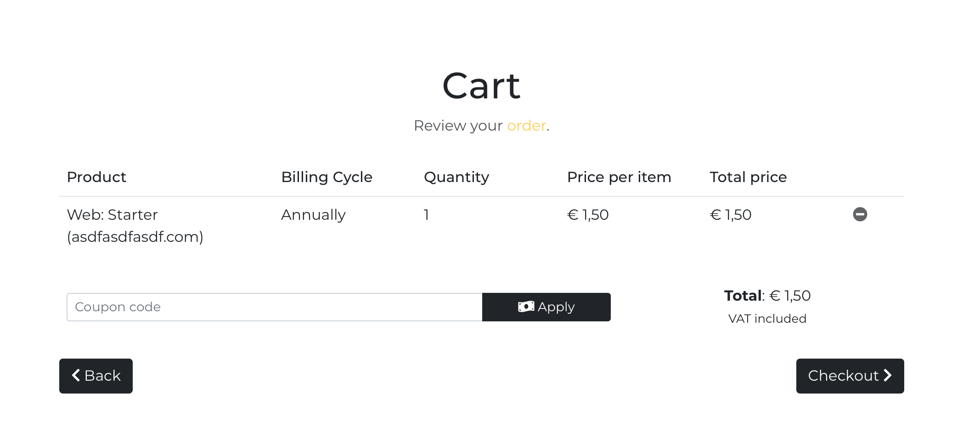Select the Quantity column header
The height and width of the screenshot is (434, 980).
[456, 177]
